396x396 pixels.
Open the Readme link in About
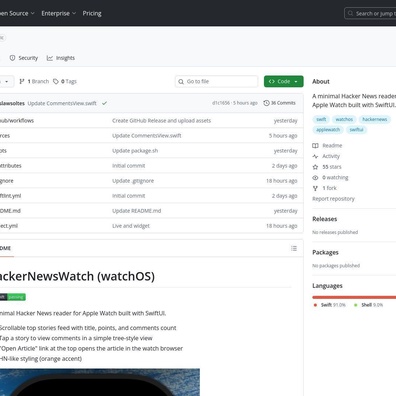332,146
